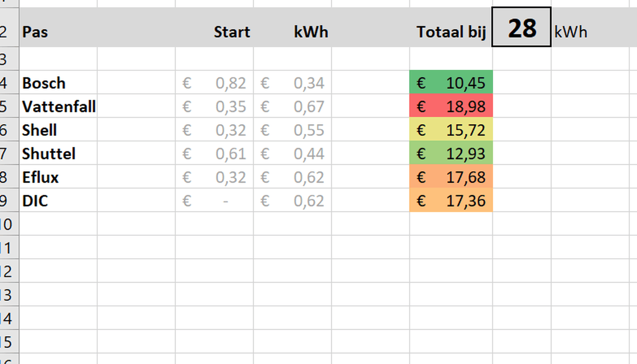
Task: Click Eflux kWh price 0,62
Action: (293, 177)
